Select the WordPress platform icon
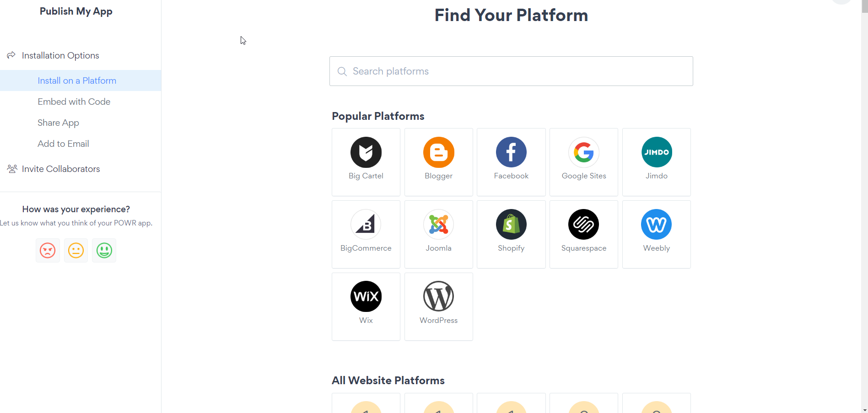The height and width of the screenshot is (413, 868). pyautogui.click(x=438, y=296)
